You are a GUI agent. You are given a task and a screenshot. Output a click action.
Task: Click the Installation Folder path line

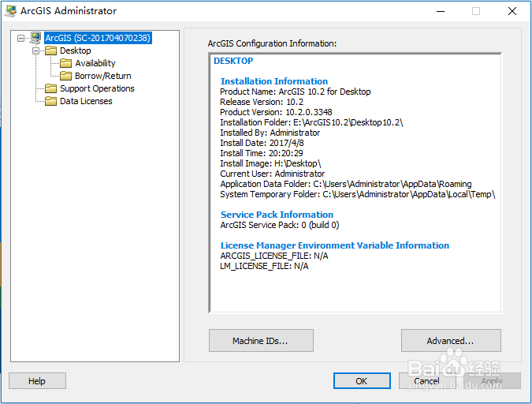point(311,122)
